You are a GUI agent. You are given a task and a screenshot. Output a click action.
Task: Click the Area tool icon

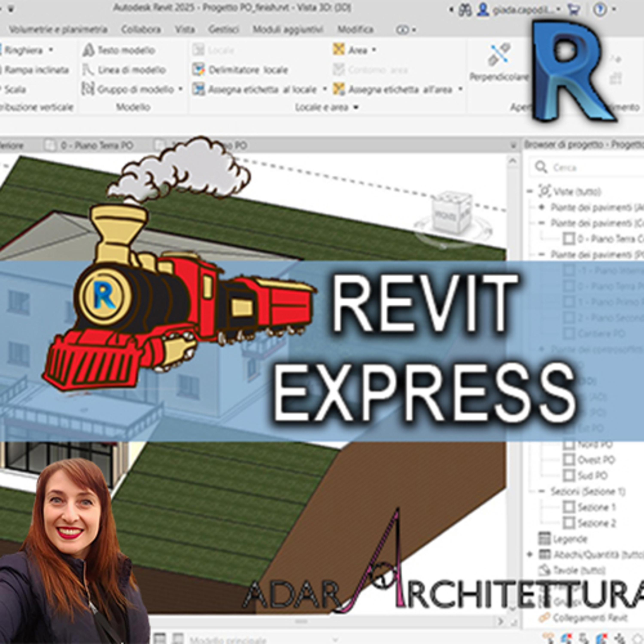pos(339,49)
